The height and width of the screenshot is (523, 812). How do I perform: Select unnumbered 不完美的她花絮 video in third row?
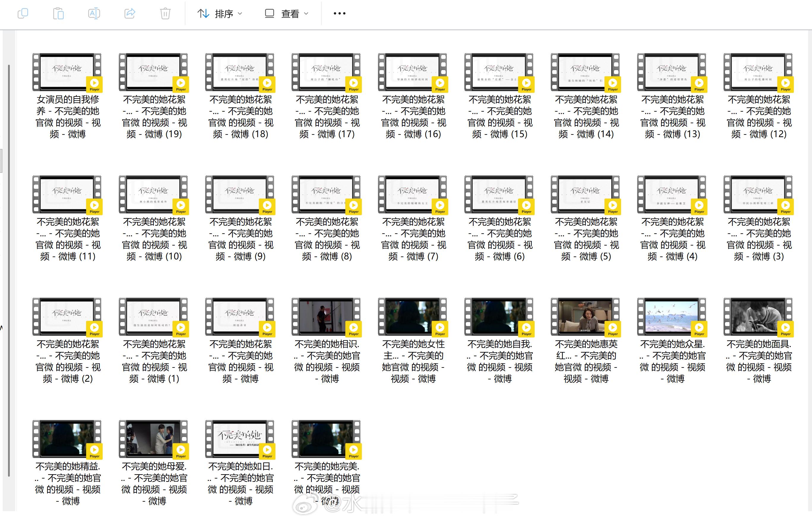pyautogui.click(x=240, y=341)
